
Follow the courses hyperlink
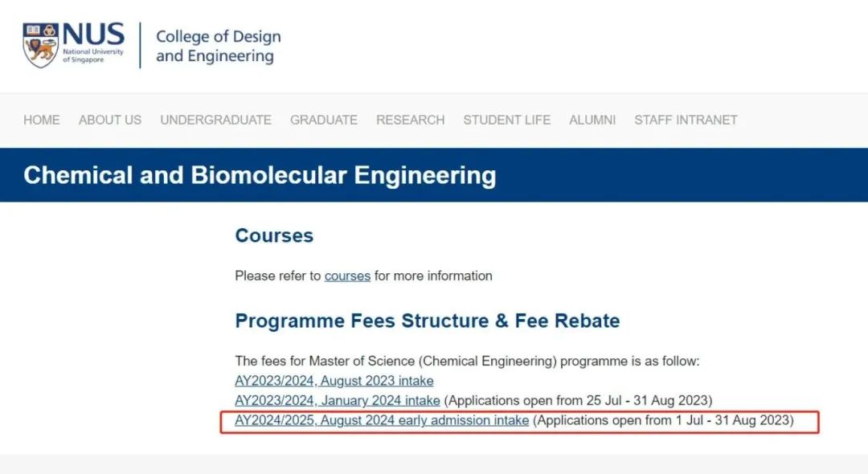pos(347,276)
